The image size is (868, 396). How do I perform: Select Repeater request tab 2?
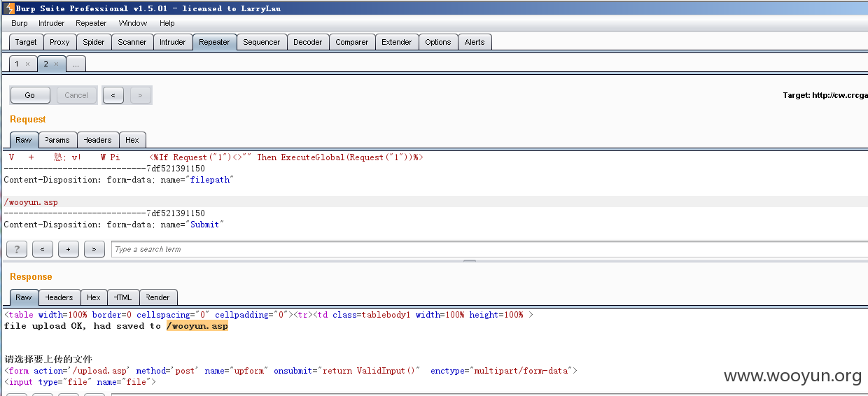click(x=45, y=64)
